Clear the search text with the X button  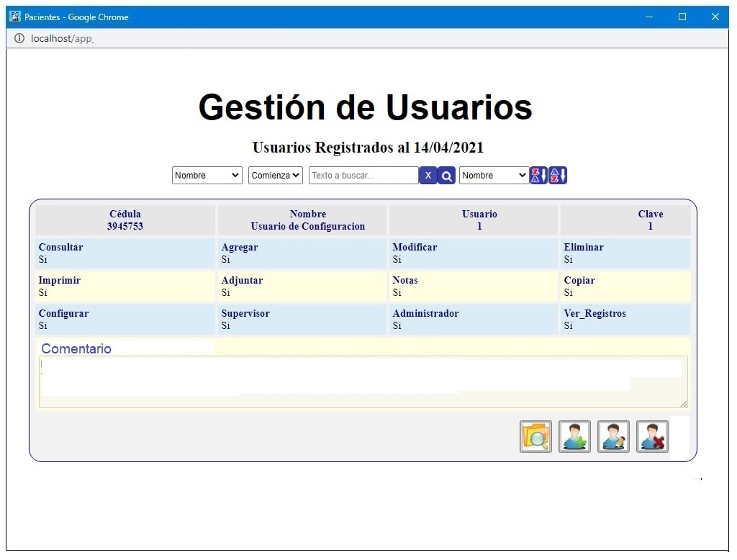pyautogui.click(x=428, y=176)
